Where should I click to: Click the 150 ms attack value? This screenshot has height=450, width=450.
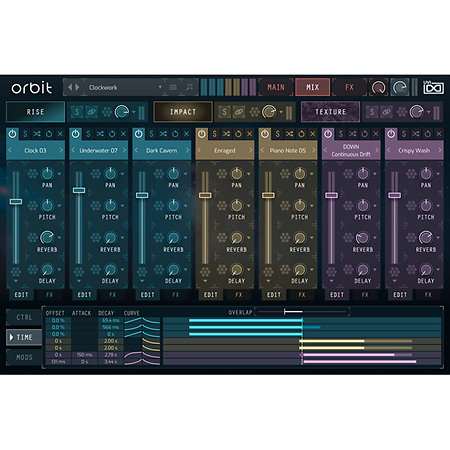pos(84,355)
